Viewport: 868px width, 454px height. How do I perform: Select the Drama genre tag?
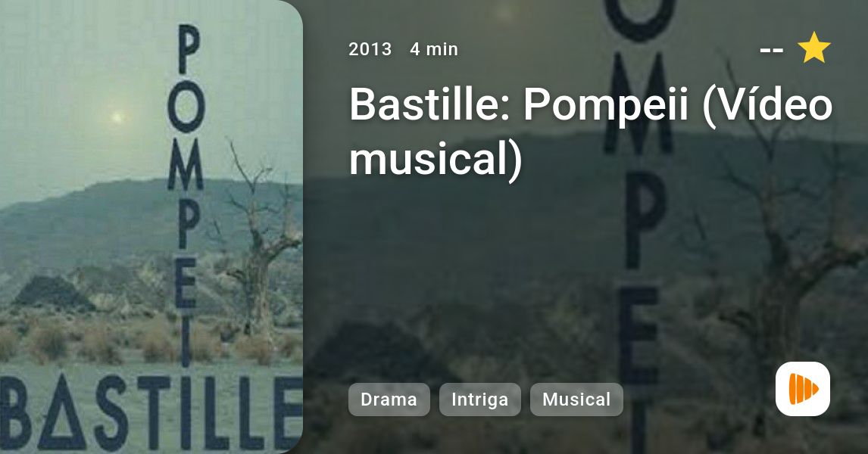pyautogui.click(x=389, y=400)
